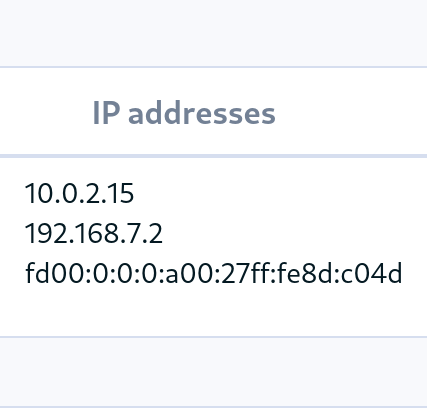The image size is (427, 411).
Task: Click the empty shaded row below the addresses
Action: (x=213, y=372)
